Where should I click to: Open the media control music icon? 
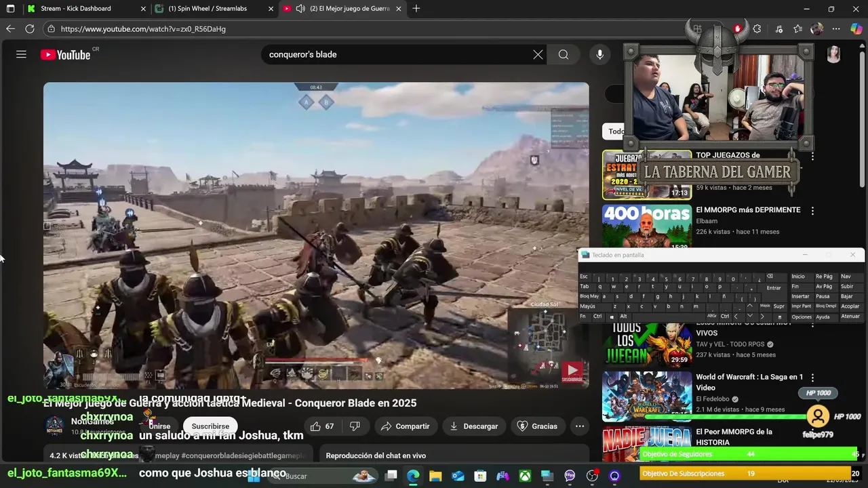coord(779,29)
